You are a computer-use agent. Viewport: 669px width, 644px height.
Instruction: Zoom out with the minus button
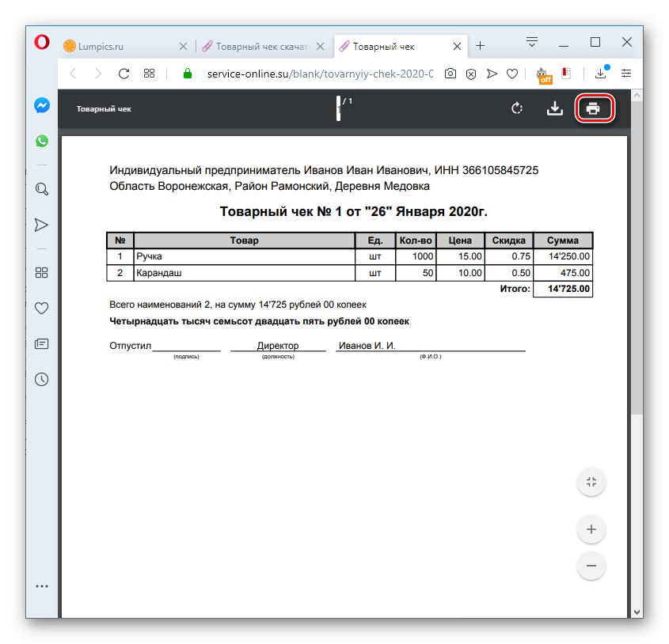coord(591,566)
